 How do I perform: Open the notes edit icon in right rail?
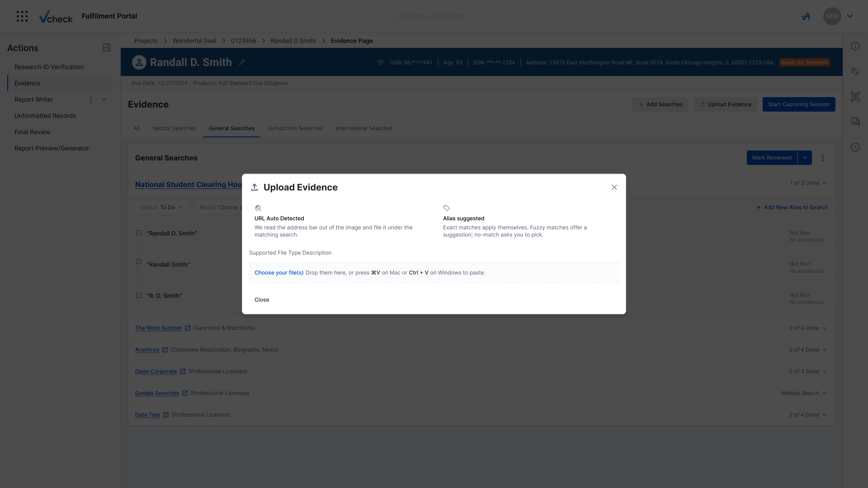[x=855, y=71]
